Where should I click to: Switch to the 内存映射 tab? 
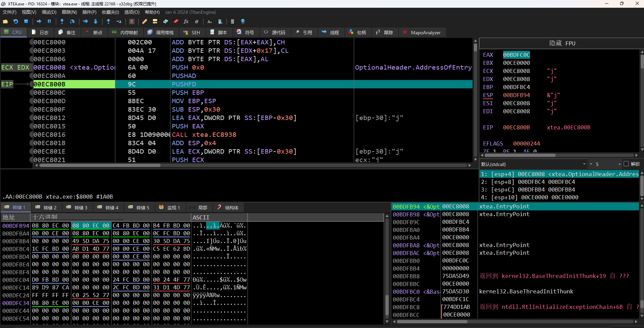pyautogui.click(x=125, y=33)
